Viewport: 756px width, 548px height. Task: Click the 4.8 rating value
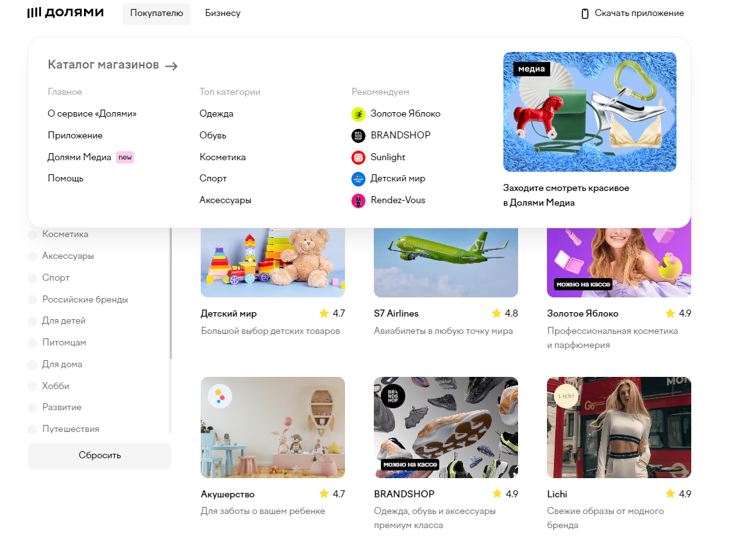tap(511, 313)
